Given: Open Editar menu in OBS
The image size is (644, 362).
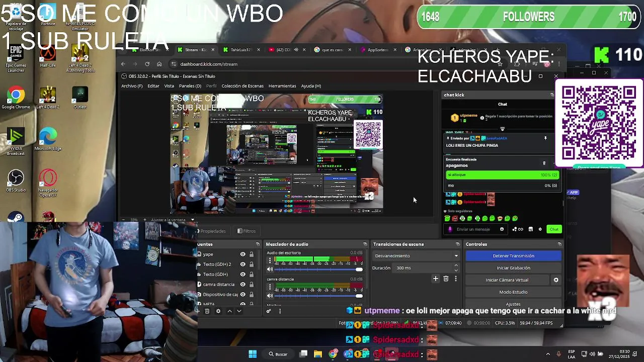Looking at the screenshot, I should tap(153, 86).
